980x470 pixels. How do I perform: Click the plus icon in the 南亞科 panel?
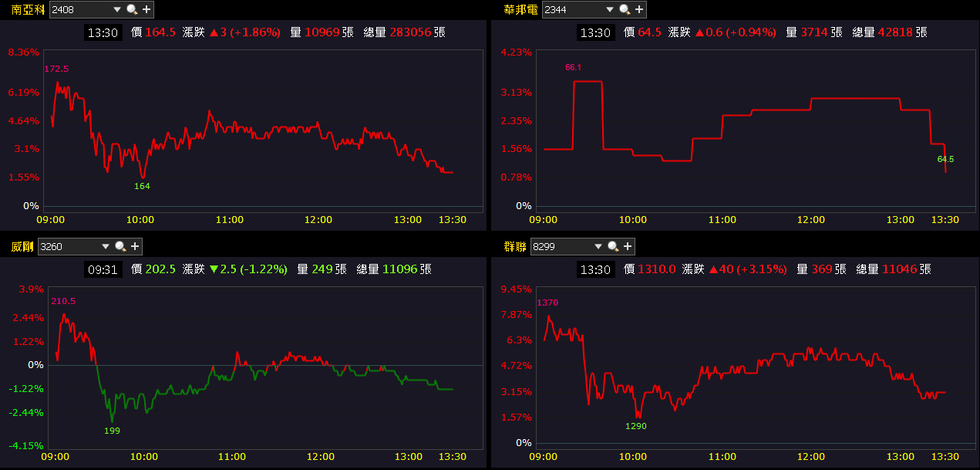tap(146, 9)
